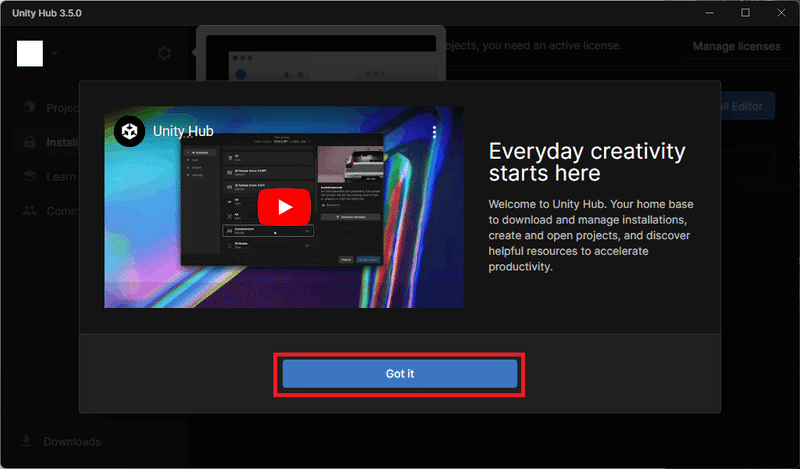Select the Projects icon in the sidebar
Image resolution: width=800 pixels, height=469 pixels.
[x=30, y=107]
